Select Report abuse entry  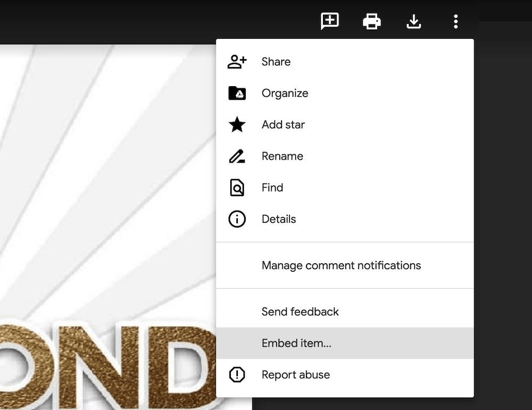tap(345, 375)
